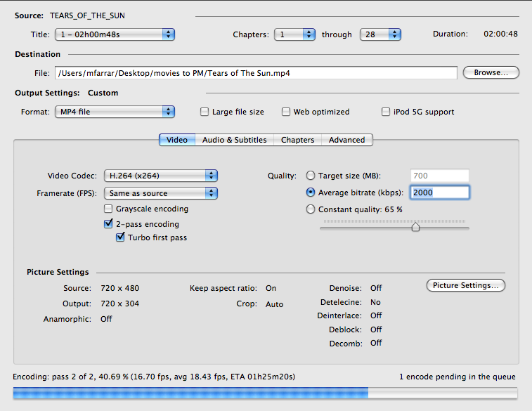
Task: Enable the Grayscale encoding checkbox
Action: point(108,209)
